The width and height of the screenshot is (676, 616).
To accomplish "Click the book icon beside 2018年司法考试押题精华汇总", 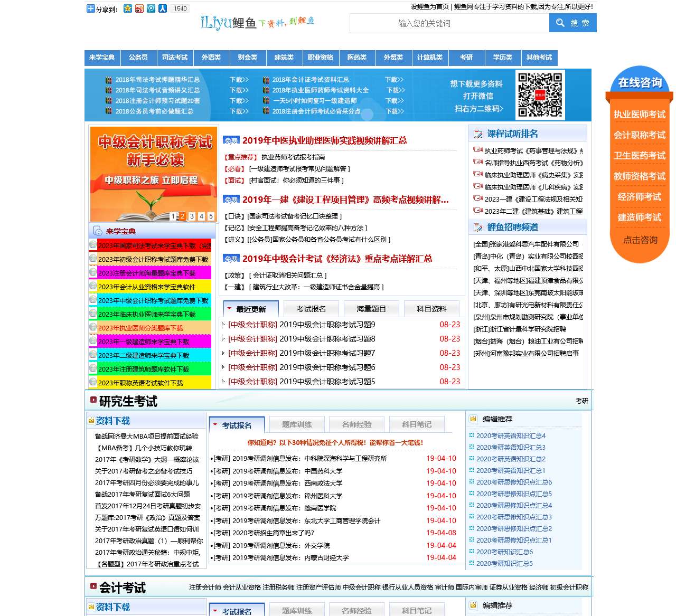I will coord(109,80).
